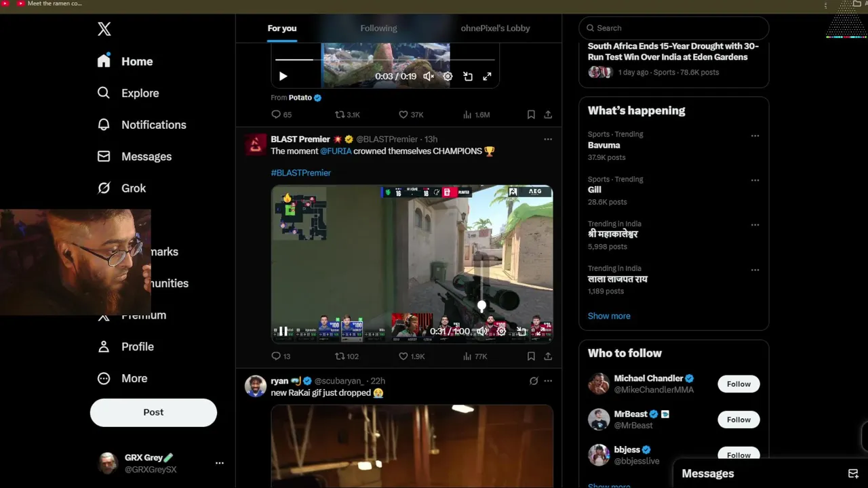Toggle picture-in-picture on Potato video

468,77
